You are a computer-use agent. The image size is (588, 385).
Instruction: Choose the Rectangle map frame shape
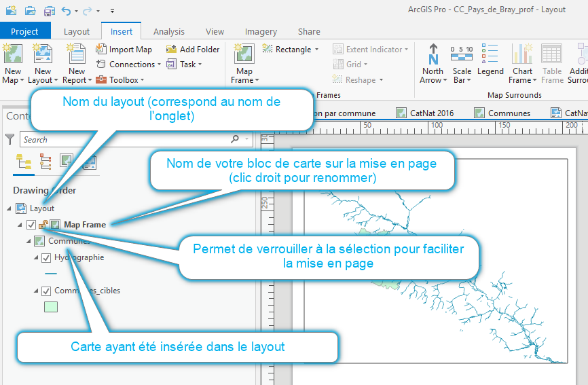(287, 49)
